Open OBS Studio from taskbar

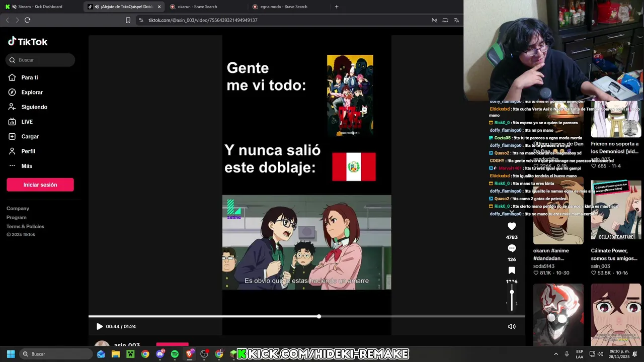(x=204, y=354)
